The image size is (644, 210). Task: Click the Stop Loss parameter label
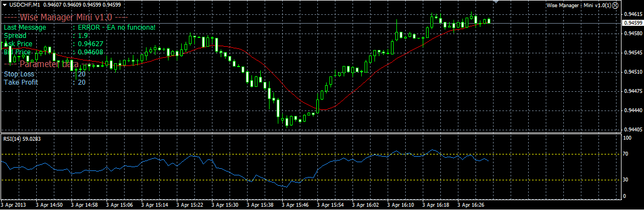point(19,74)
